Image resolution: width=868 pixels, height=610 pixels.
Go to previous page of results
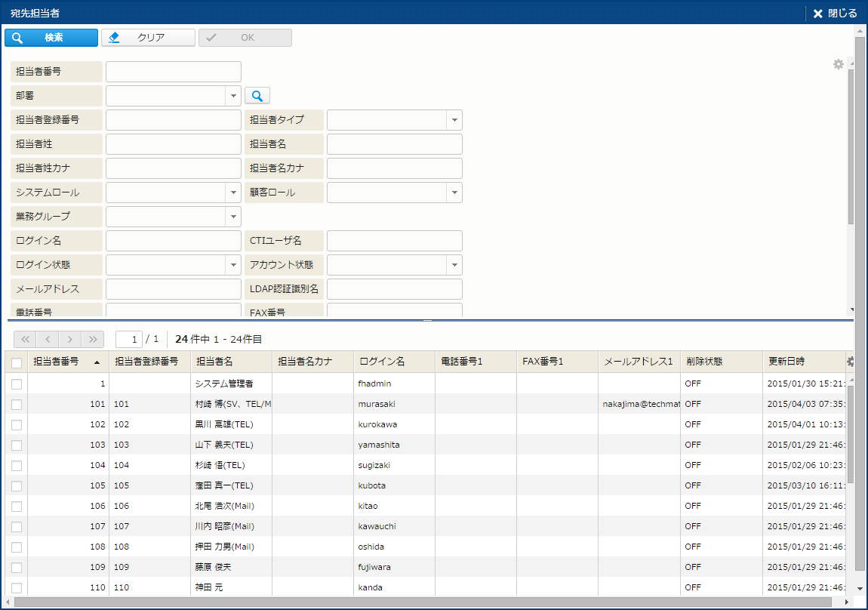pos(47,339)
